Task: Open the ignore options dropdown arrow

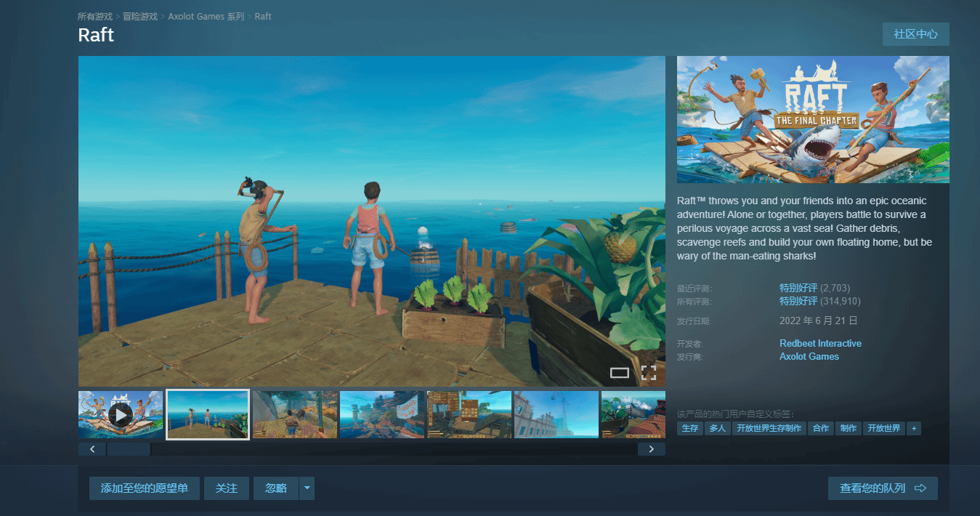Action: 307,488
